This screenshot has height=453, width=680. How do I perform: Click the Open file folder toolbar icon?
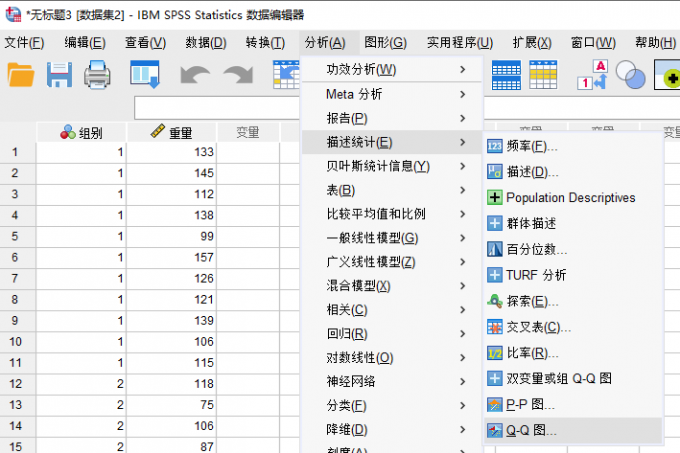(21, 75)
